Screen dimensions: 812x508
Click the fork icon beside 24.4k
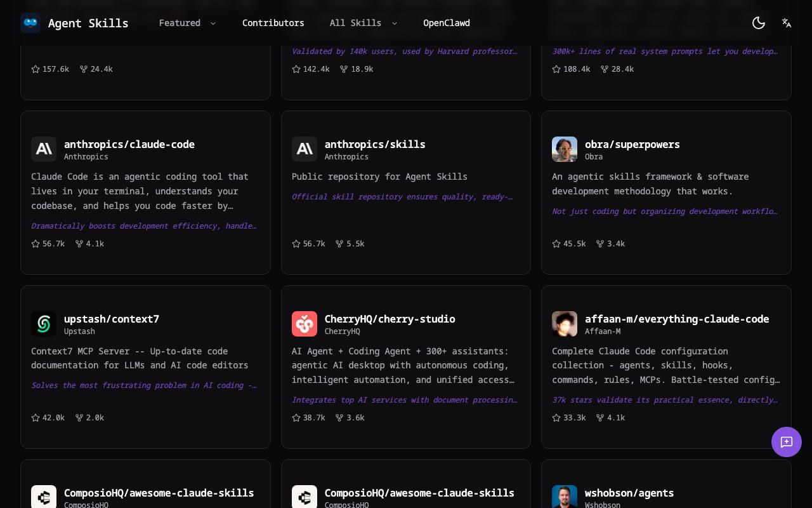pyautogui.click(x=84, y=69)
